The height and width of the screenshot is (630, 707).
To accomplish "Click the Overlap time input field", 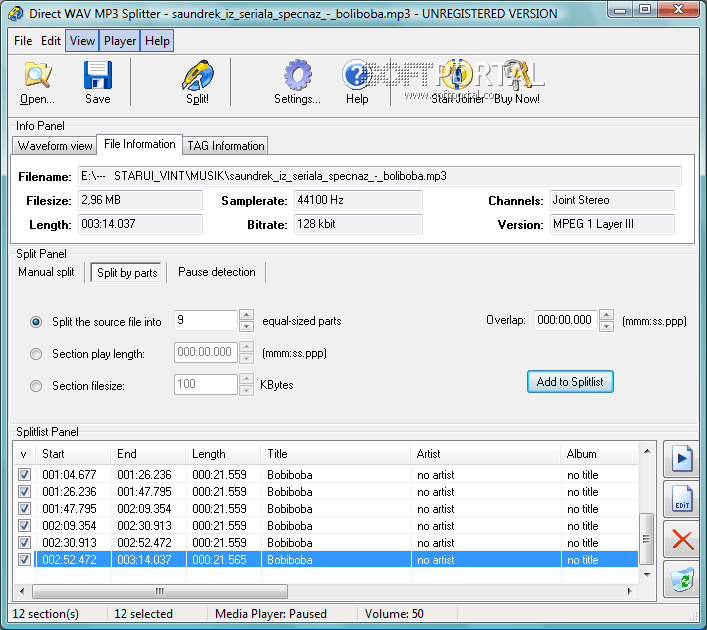I will (566, 321).
